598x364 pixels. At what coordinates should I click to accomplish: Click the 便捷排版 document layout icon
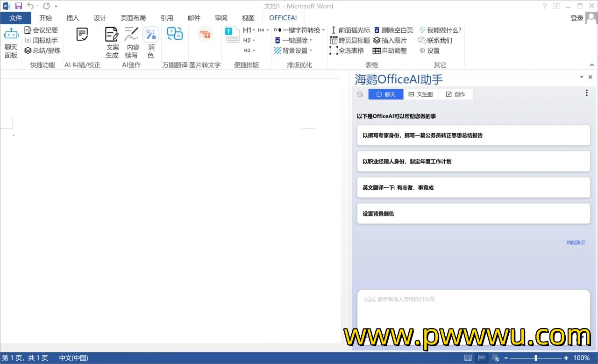tap(232, 35)
